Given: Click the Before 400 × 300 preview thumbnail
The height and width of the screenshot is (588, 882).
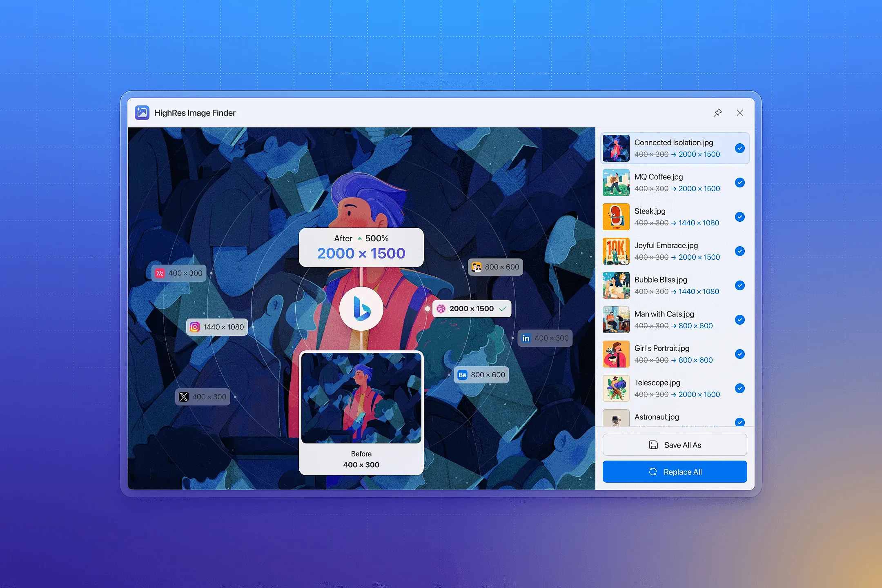Looking at the screenshot, I should pyautogui.click(x=361, y=398).
